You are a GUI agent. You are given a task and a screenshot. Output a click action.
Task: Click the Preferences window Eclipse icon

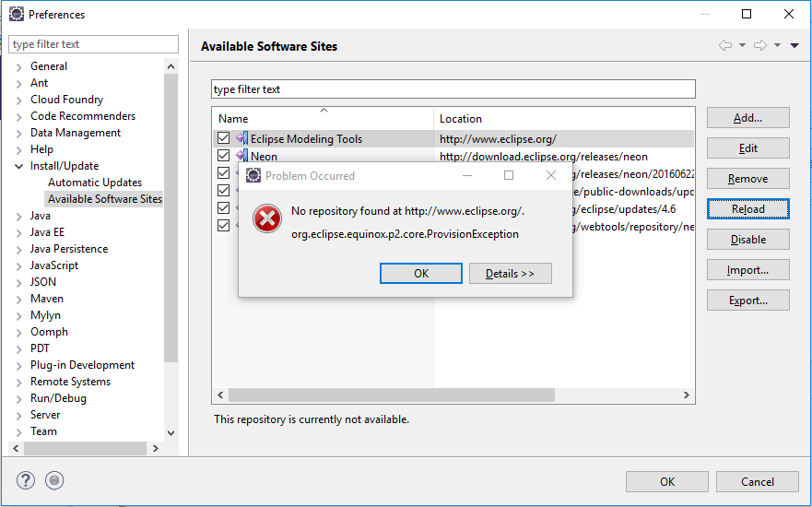click(x=17, y=14)
